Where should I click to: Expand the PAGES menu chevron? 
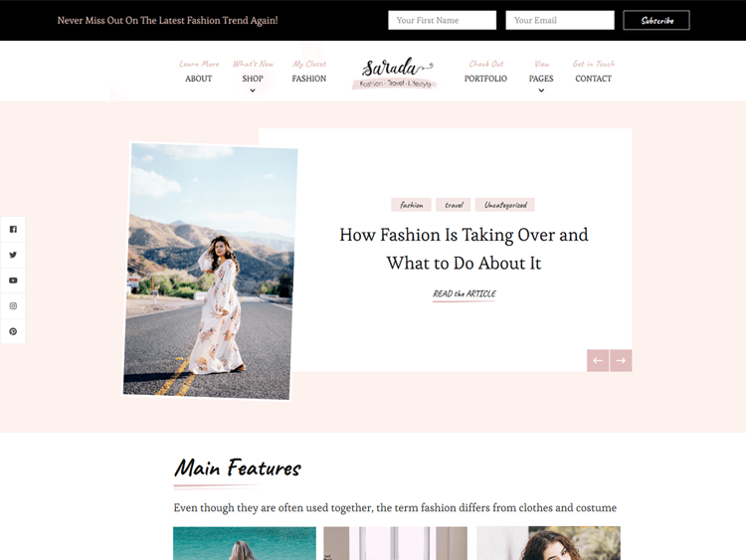click(541, 91)
